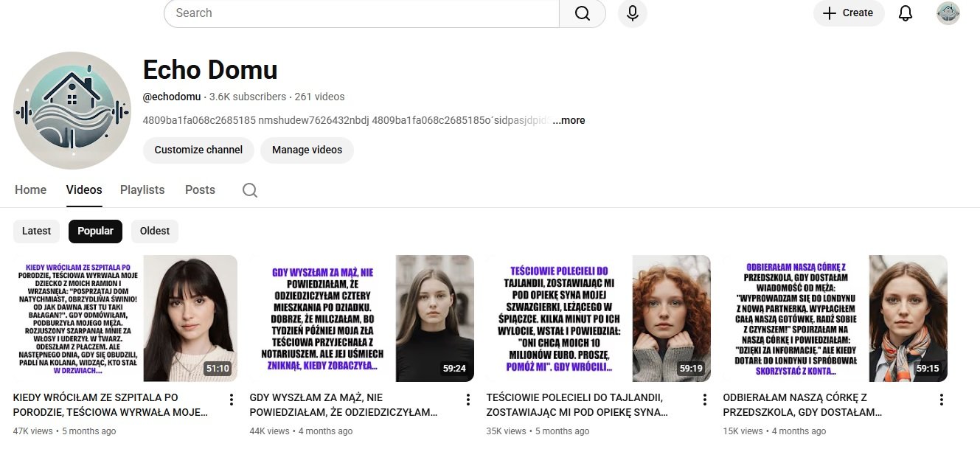The height and width of the screenshot is (449, 980).
Task: Click the magnifier search button
Action: [x=583, y=13]
